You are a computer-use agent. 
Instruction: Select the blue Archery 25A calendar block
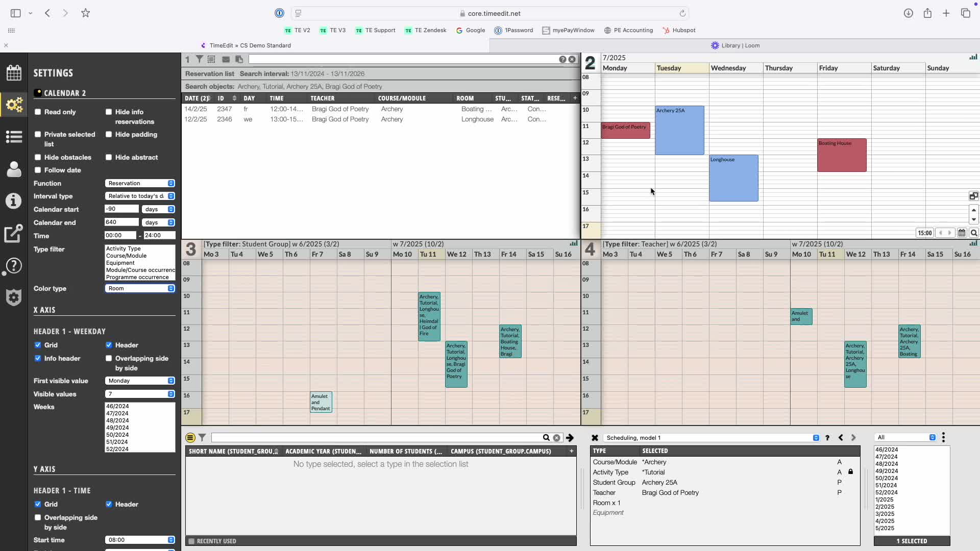(x=679, y=131)
